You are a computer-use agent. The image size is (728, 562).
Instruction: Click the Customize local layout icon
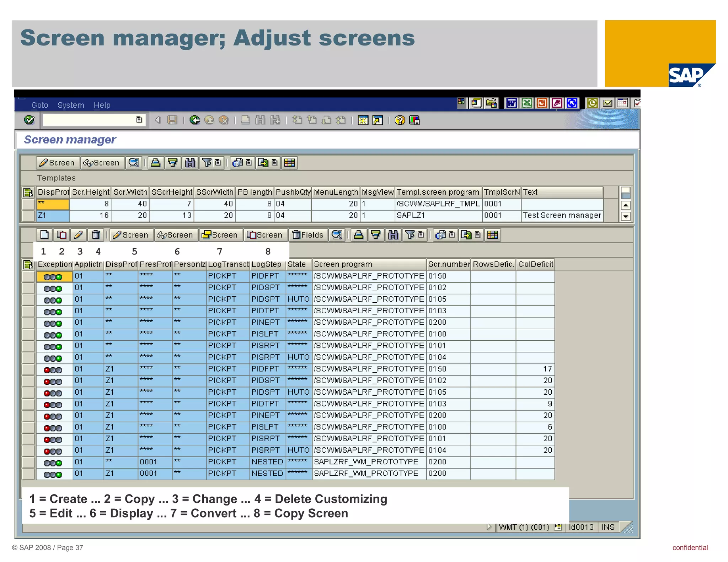(414, 120)
